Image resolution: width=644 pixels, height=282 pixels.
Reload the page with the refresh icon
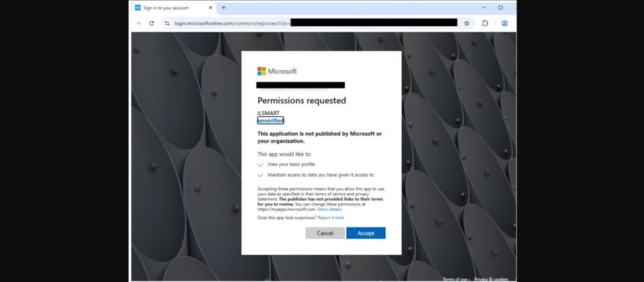pyautogui.click(x=152, y=23)
